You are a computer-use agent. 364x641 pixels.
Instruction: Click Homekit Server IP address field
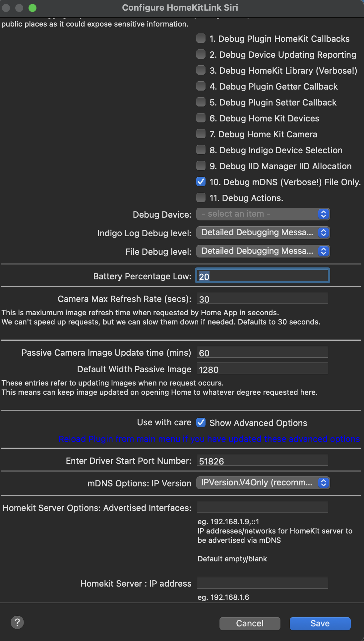263,583
